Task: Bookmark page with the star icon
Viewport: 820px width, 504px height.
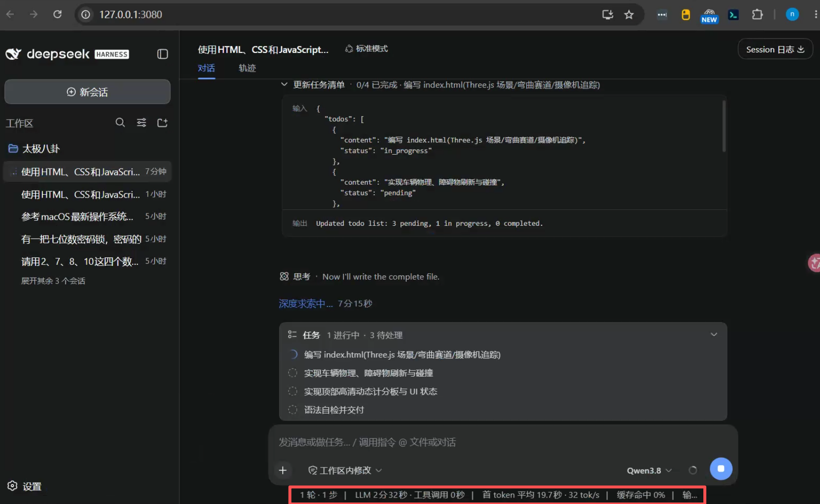Action: (x=629, y=15)
